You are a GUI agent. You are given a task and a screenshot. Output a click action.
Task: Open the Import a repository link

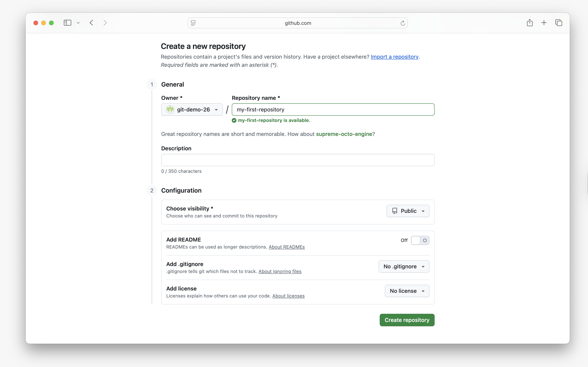395,57
